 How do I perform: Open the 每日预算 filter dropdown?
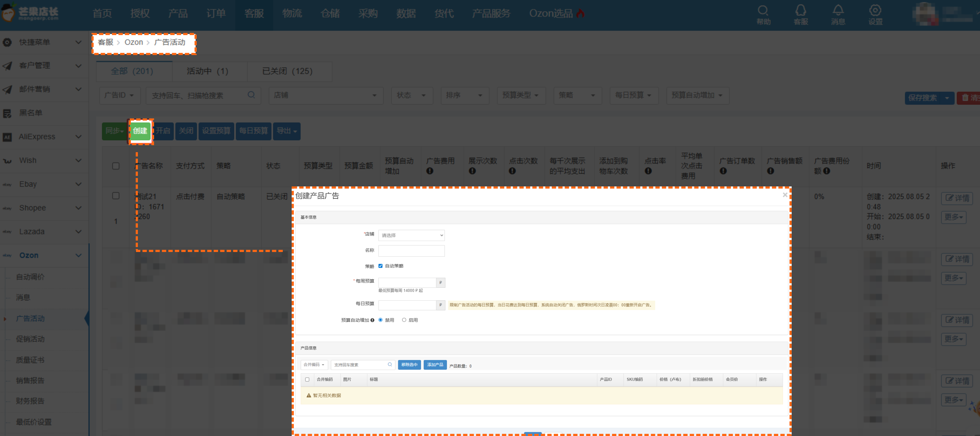tap(634, 95)
